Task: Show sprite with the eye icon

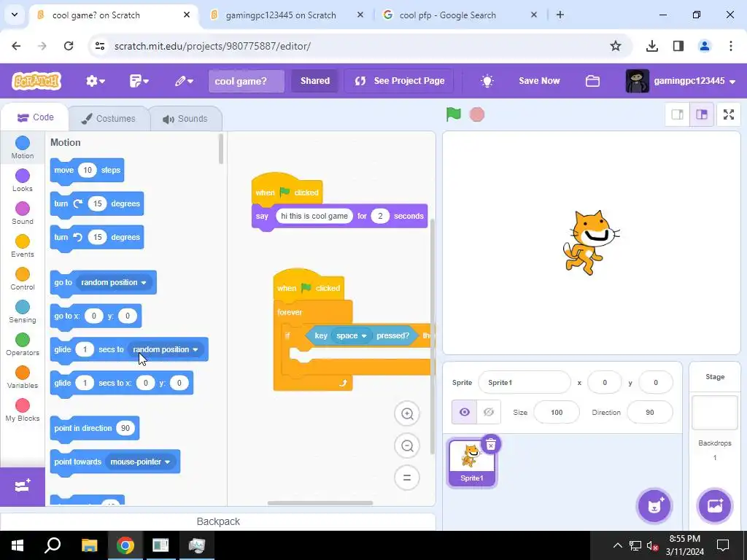Action: tap(464, 412)
